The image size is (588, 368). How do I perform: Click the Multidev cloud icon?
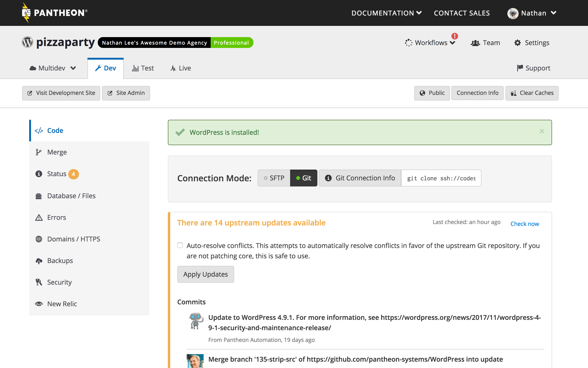point(33,68)
